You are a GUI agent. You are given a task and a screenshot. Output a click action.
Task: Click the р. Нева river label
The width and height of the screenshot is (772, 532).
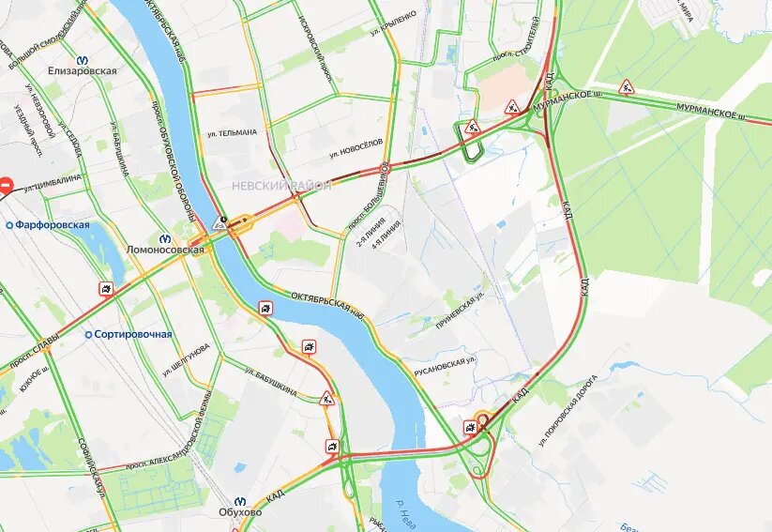pyautogui.click(x=408, y=515)
